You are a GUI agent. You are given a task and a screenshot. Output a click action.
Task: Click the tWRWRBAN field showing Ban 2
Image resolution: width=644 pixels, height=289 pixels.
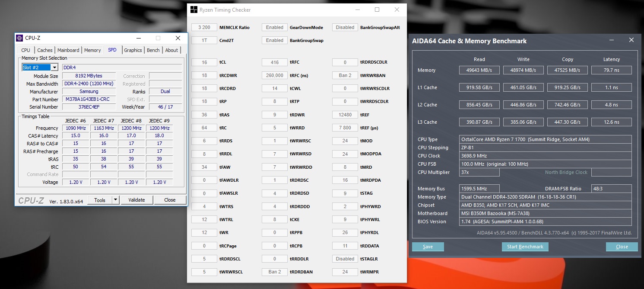[345, 75]
